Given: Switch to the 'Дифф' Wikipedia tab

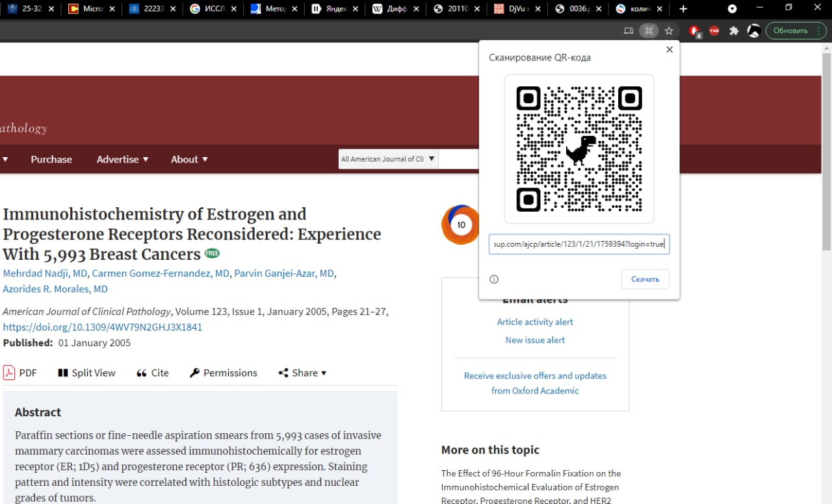Looking at the screenshot, I should pos(396,9).
